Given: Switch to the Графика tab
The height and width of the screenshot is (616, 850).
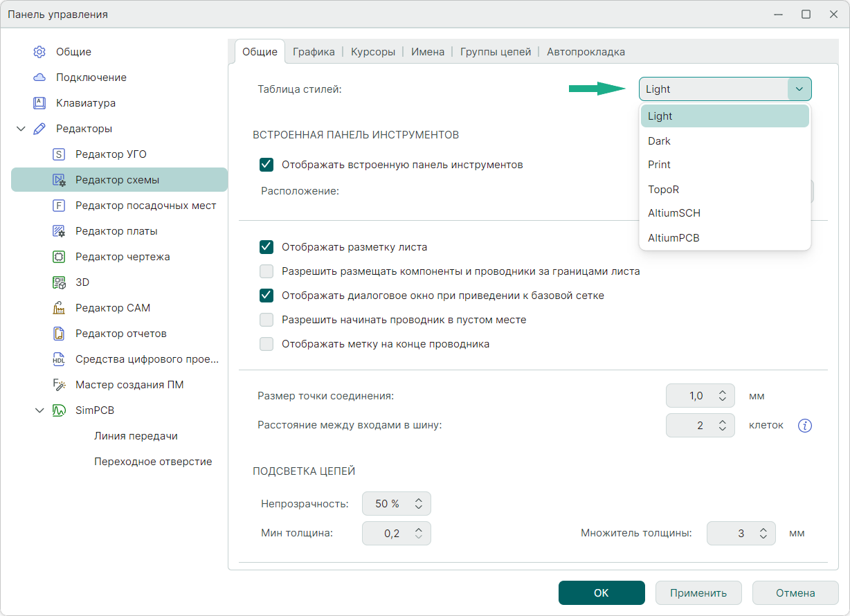Looking at the screenshot, I should point(314,52).
